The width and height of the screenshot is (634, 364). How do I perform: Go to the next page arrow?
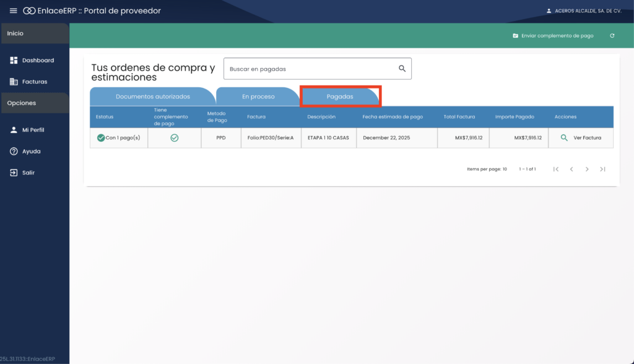[x=587, y=169]
